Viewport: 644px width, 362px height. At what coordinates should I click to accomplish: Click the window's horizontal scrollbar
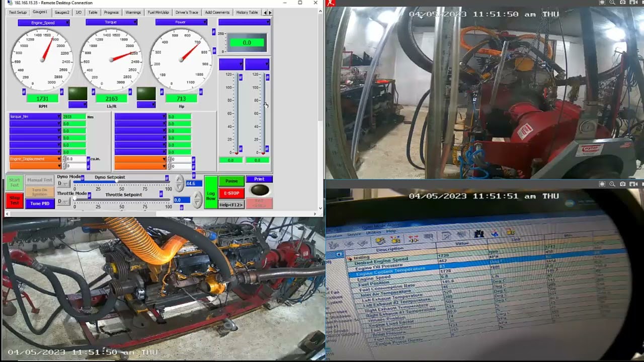pyautogui.click(x=161, y=214)
